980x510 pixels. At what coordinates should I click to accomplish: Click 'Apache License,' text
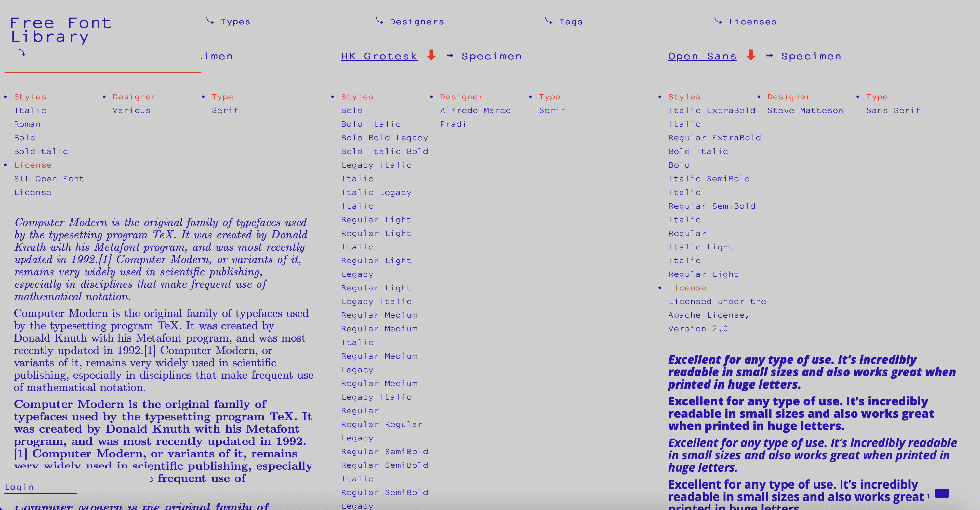tap(709, 315)
